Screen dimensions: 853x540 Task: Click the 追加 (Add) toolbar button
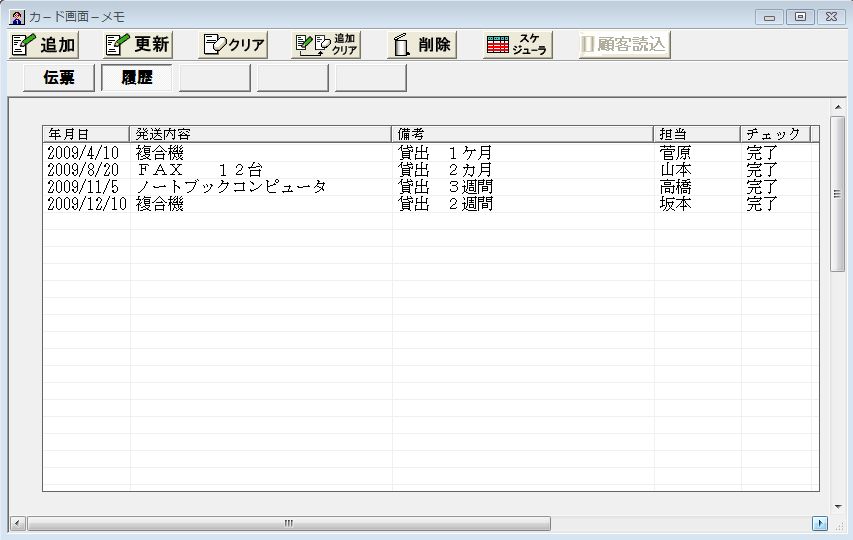pyautogui.click(x=44, y=45)
